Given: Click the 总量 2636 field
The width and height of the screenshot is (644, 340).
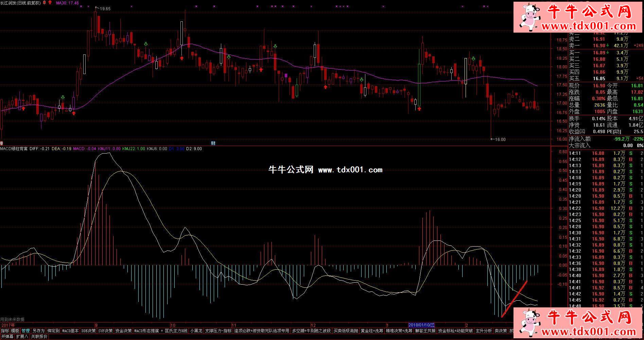Looking at the screenshot, I should (587, 105).
